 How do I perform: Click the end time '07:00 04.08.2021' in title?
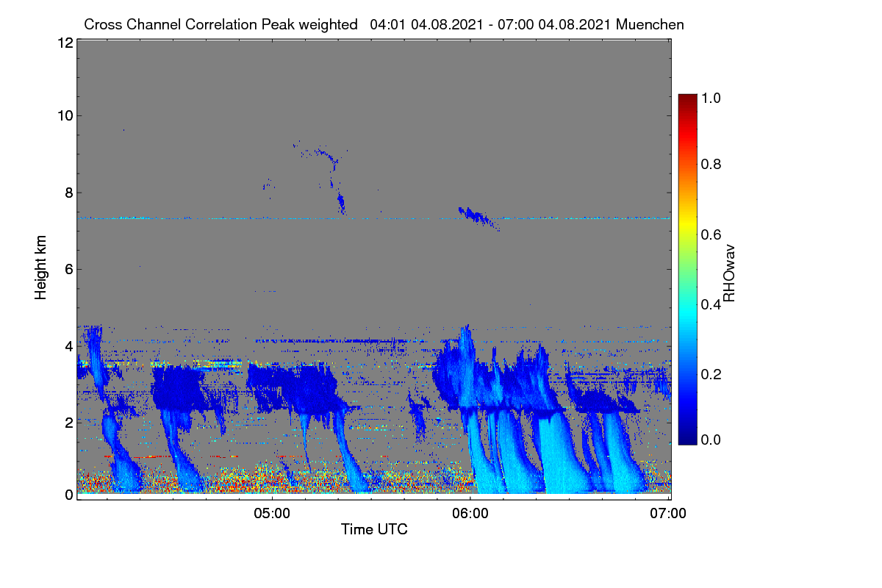[x=556, y=24]
